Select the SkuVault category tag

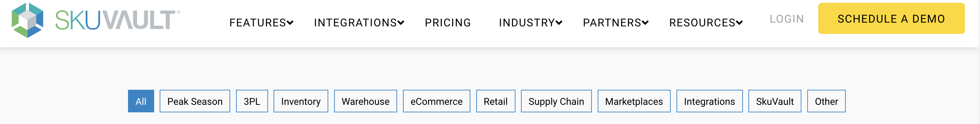tap(775, 101)
